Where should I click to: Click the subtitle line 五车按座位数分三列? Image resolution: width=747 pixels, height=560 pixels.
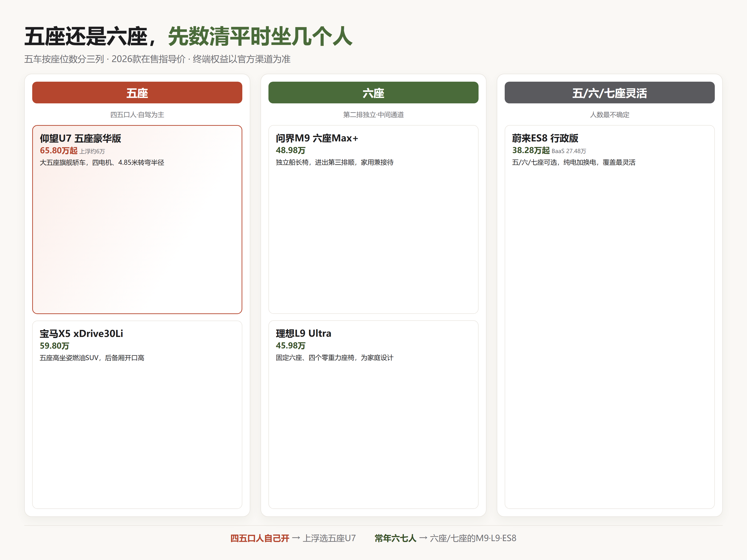157,59
